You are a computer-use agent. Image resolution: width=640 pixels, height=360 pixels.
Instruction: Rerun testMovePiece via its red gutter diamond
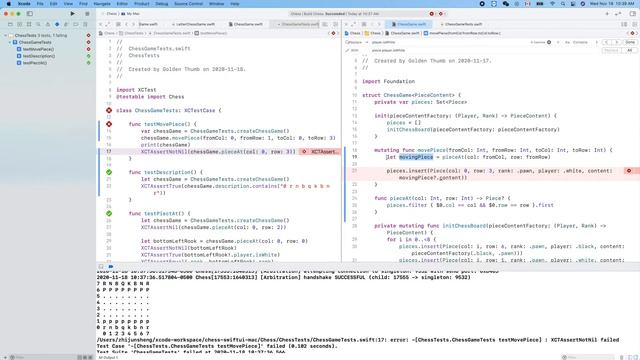109,124
